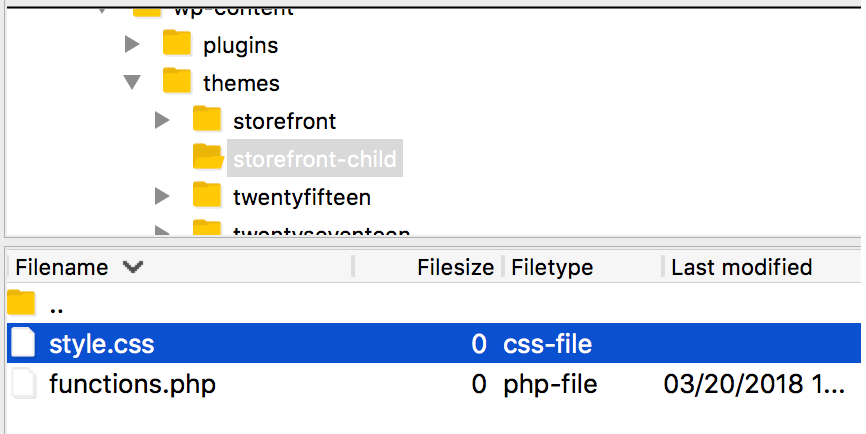Select the functions.php file name
The image size is (866, 434).
132,383
